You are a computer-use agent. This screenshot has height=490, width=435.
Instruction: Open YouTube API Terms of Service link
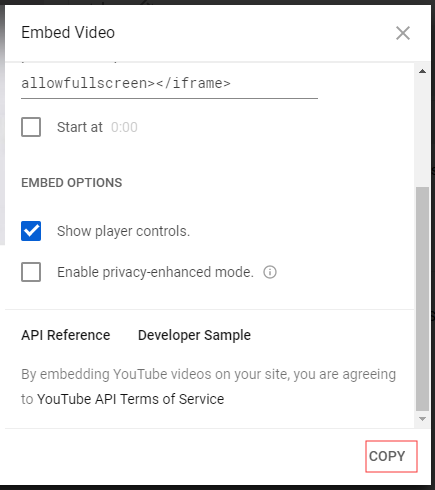(x=130, y=399)
